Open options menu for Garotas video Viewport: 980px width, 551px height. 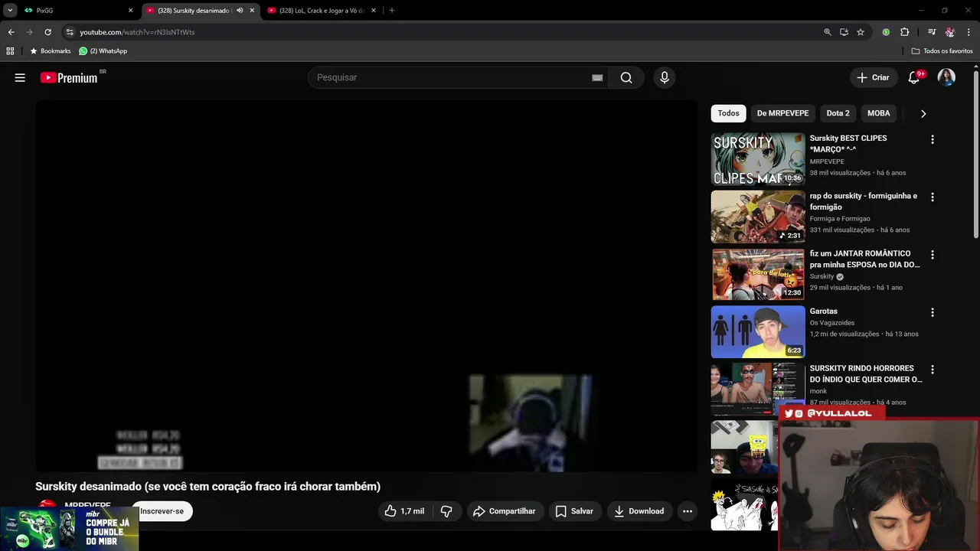tap(932, 312)
